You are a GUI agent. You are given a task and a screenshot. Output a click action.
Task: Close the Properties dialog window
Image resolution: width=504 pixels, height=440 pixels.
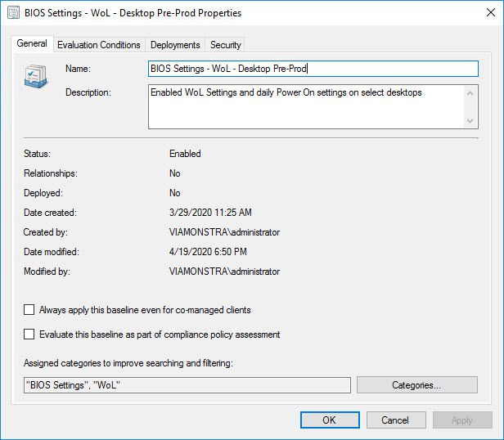[x=485, y=13]
